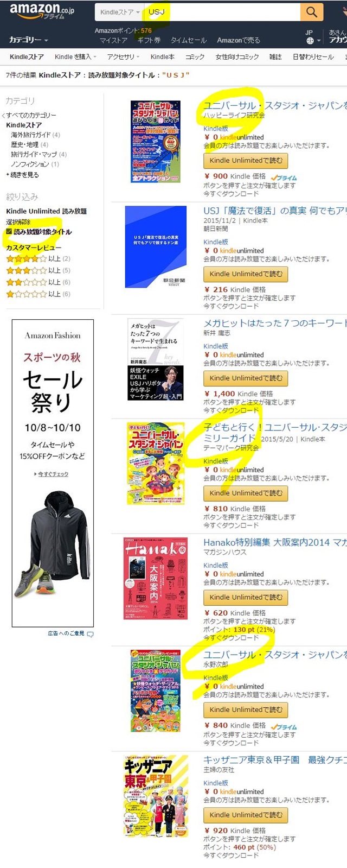Expand the カテゴリー menu dropdown

28,40
